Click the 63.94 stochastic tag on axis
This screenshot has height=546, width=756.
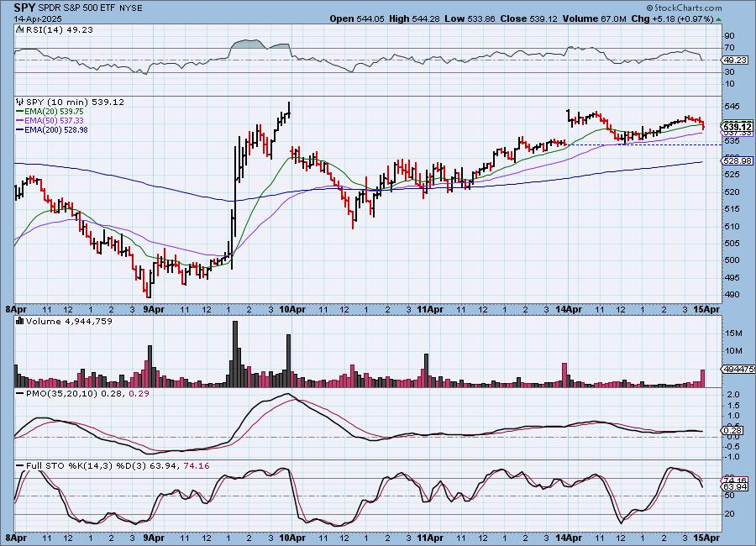click(735, 487)
